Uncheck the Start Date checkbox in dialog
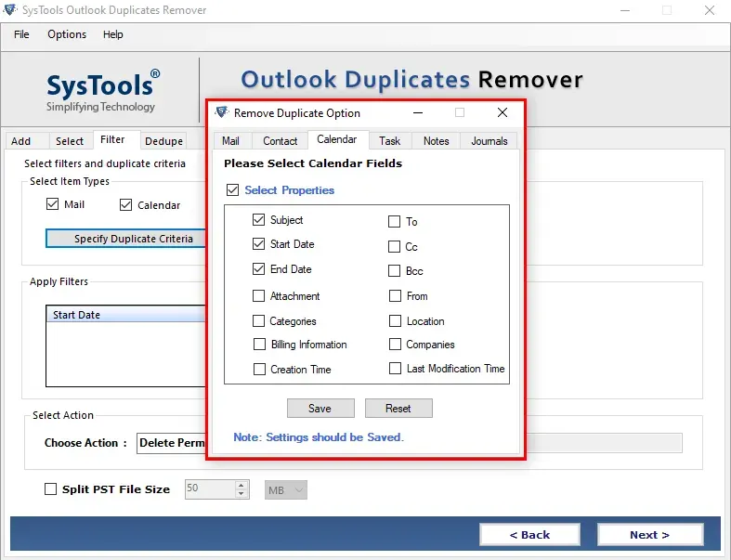The height and width of the screenshot is (560, 731). point(258,244)
